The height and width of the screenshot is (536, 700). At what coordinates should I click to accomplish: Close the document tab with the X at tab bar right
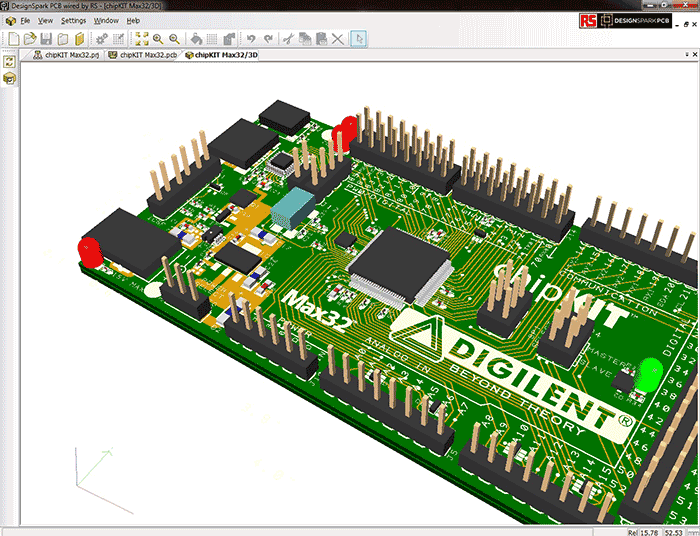(695, 54)
